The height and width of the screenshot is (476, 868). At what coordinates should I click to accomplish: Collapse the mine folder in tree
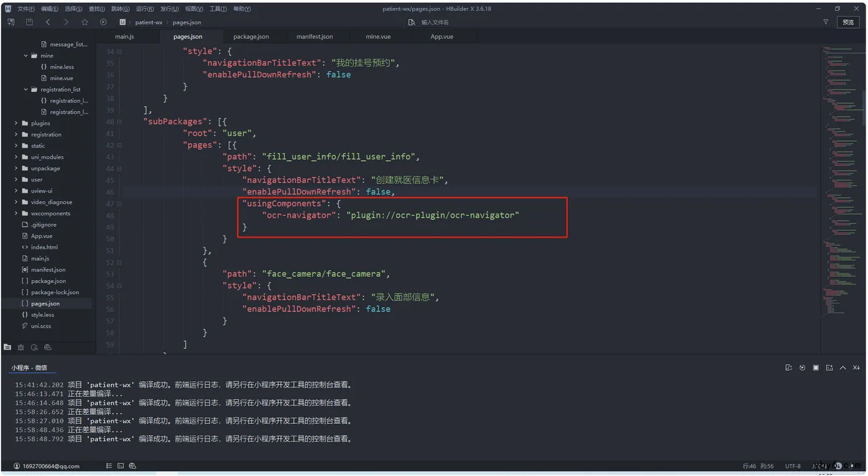click(26, 56)
